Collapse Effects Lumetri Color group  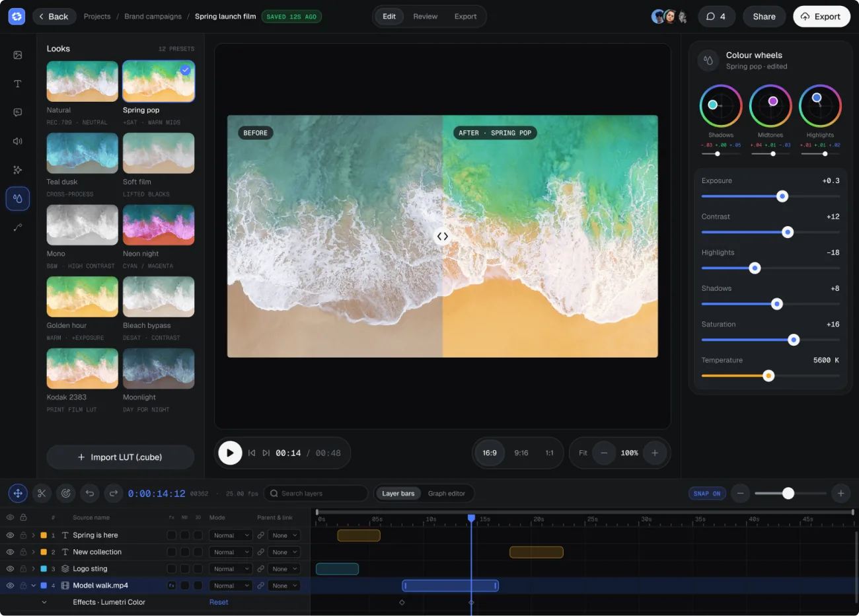pyautogui.click(x=44, y=602)
